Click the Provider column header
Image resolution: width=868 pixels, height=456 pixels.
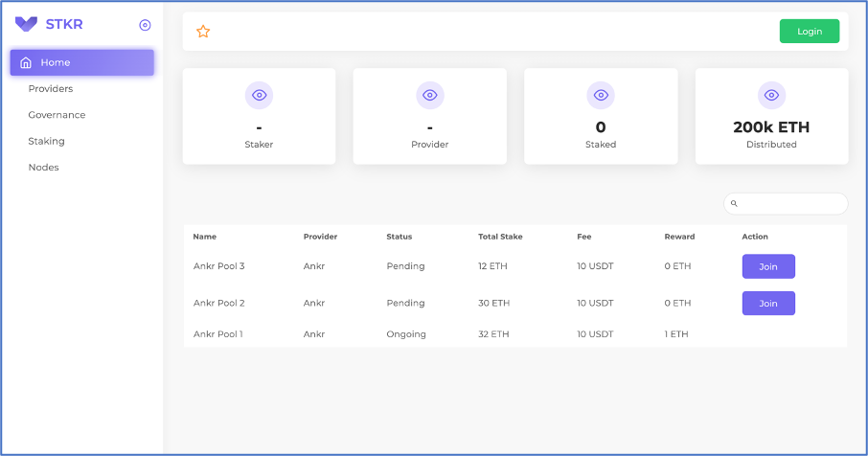320,237
